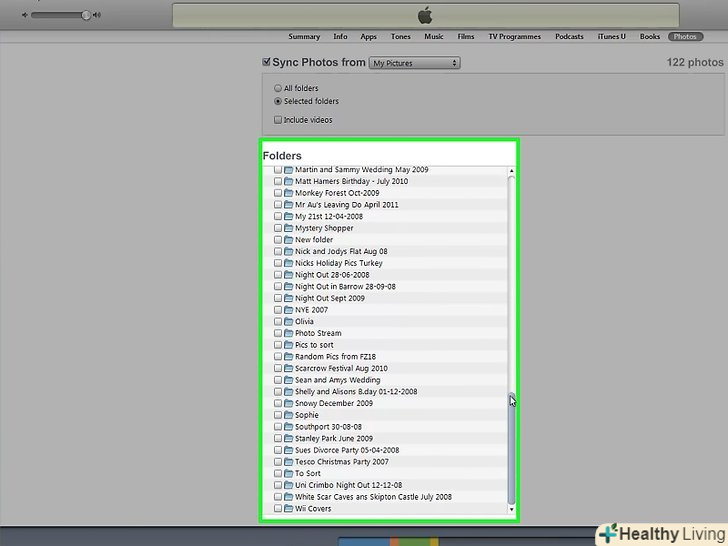The image size is (728, 546).
Task: Open the My Pictures source dropdown
Action: (x=415, y=63)
